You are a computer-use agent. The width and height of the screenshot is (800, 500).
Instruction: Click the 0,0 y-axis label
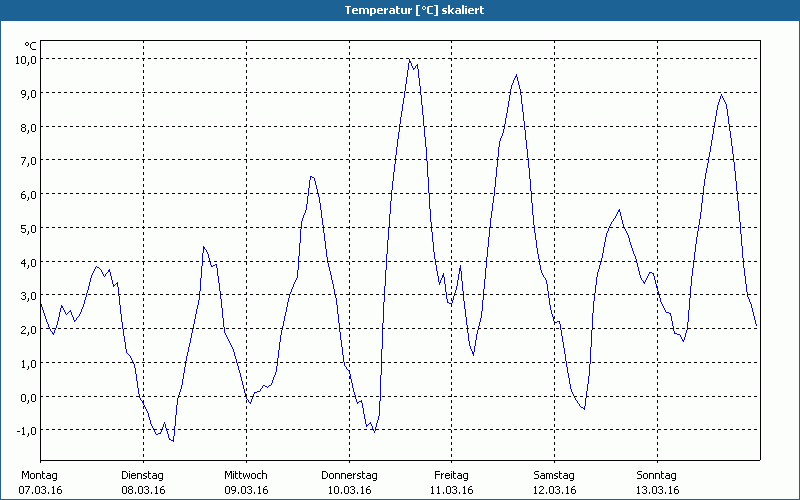(x=28, y=397)
